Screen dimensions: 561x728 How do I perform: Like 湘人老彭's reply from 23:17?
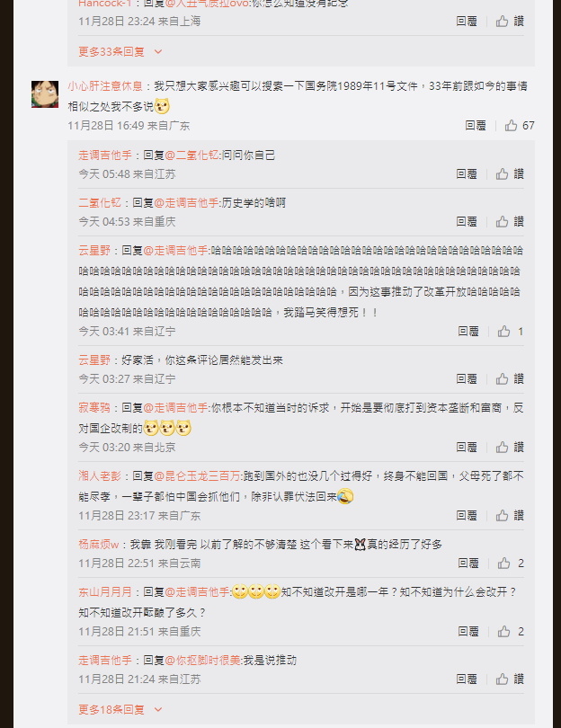click(510, 515)
